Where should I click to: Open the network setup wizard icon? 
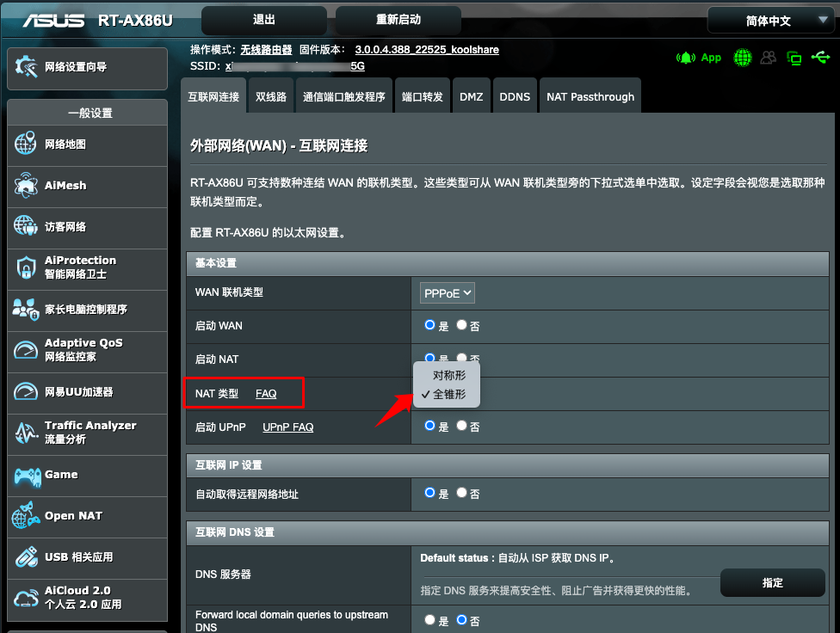[26, 66]
